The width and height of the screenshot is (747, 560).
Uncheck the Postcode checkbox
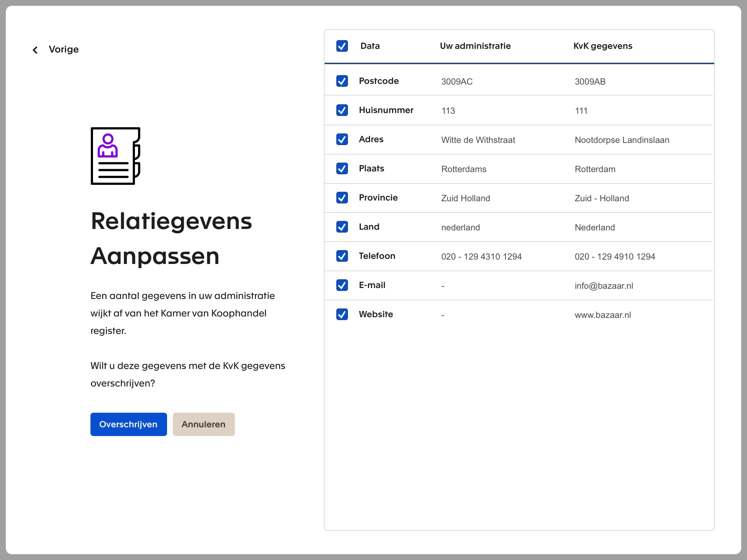[x=342, y=81]
